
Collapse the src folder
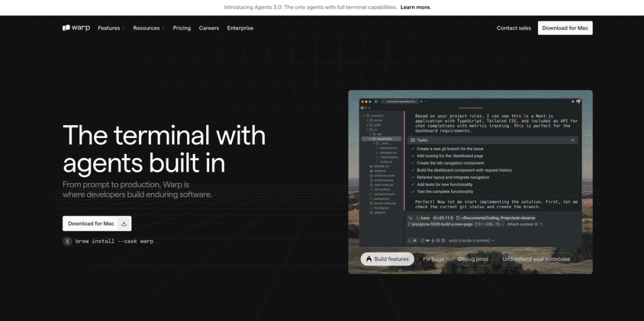click(x=368, y=130)
